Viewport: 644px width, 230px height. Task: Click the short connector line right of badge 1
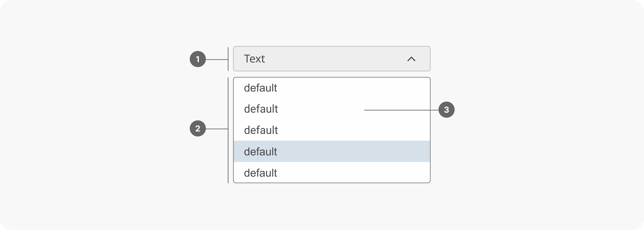[217, 60]
